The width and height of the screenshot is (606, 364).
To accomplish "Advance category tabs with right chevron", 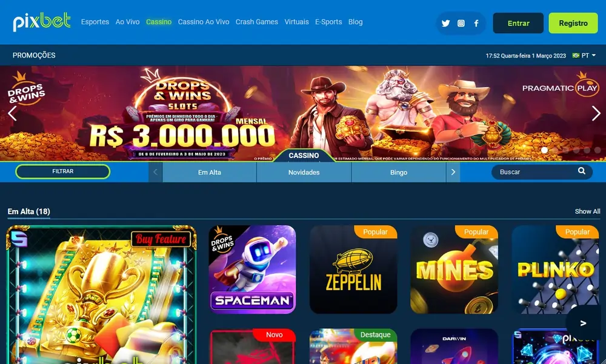I will 453,173.
